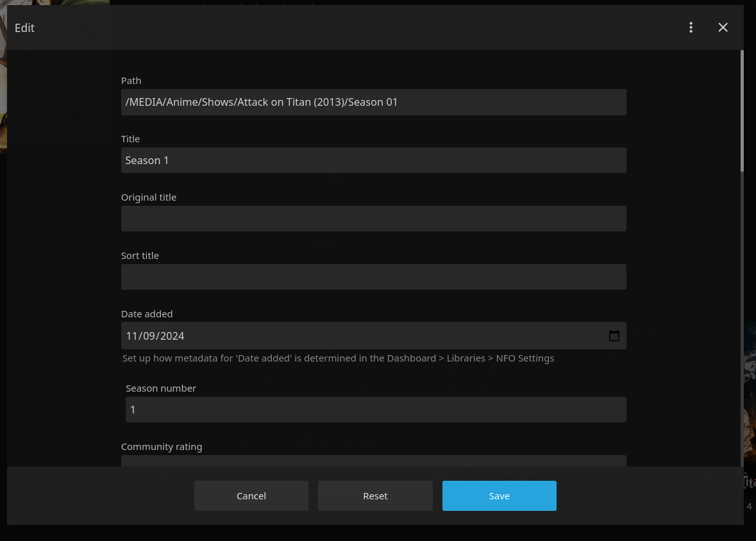Click the empty Original title field
The width and height of the screenshot is (756, 541).
point(373,219)
